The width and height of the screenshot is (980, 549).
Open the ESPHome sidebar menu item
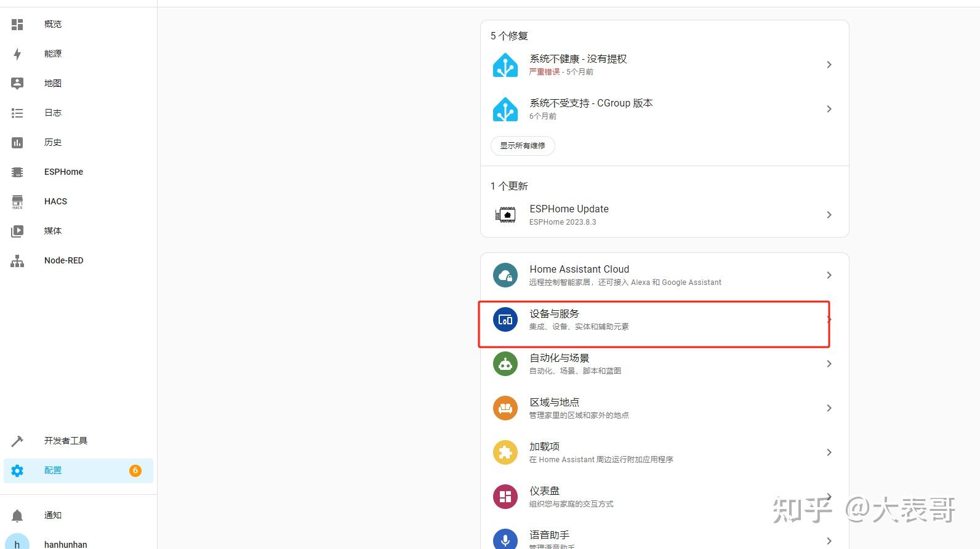tap(78, 172)
